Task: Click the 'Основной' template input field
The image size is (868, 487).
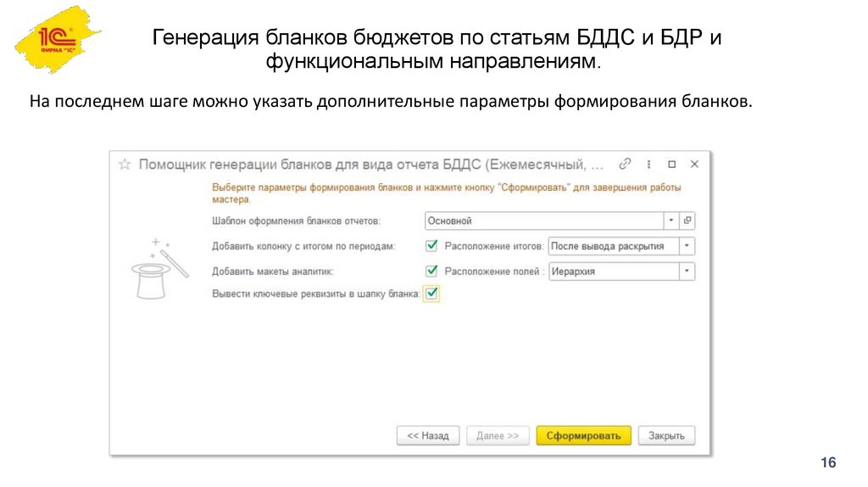Action: click(544, 221)
